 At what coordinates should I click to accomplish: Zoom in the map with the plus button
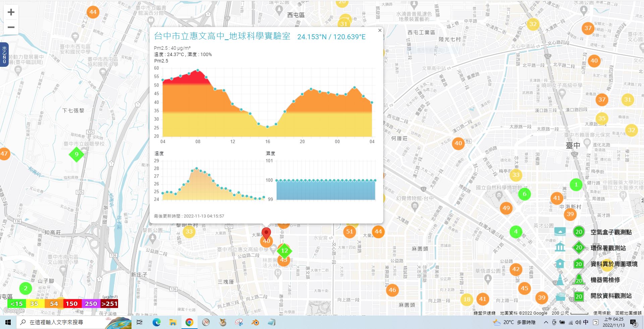[11, 12]
